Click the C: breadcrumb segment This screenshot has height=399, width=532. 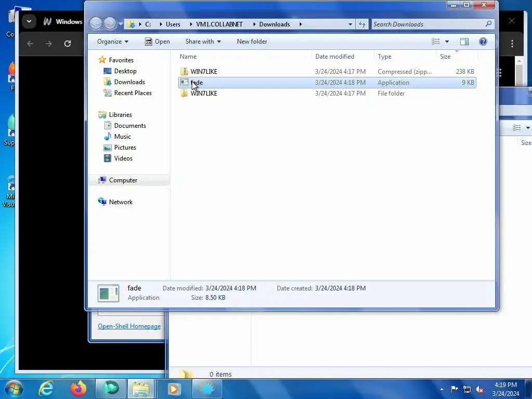pyautogui.click(x=148, y=24)
